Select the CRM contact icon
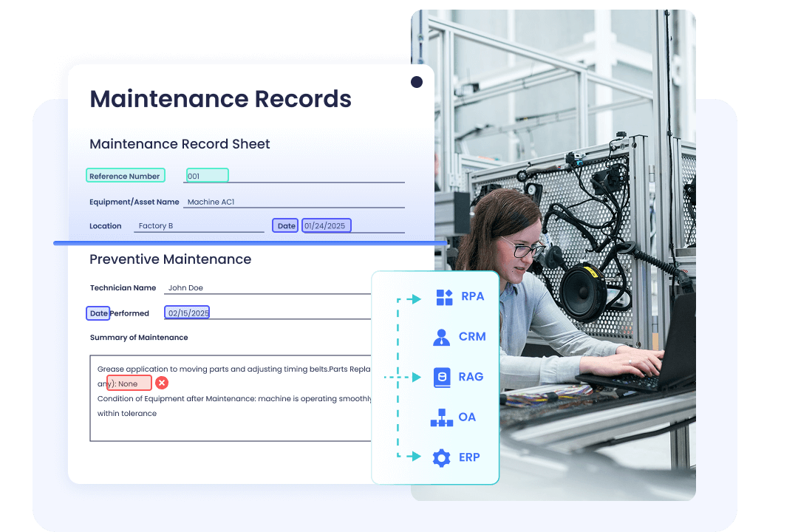This screenshot has height=532, width=798. click(441, 336)
